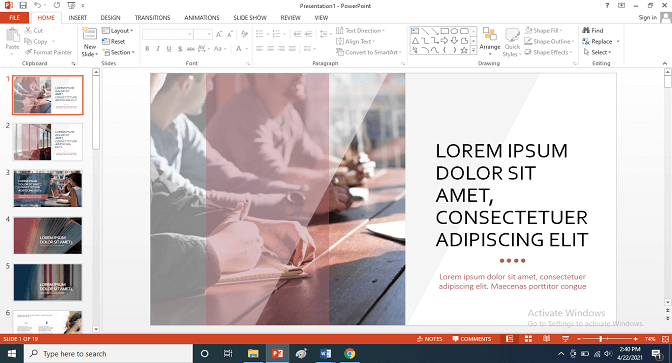Click the Find button

[593, 30]
